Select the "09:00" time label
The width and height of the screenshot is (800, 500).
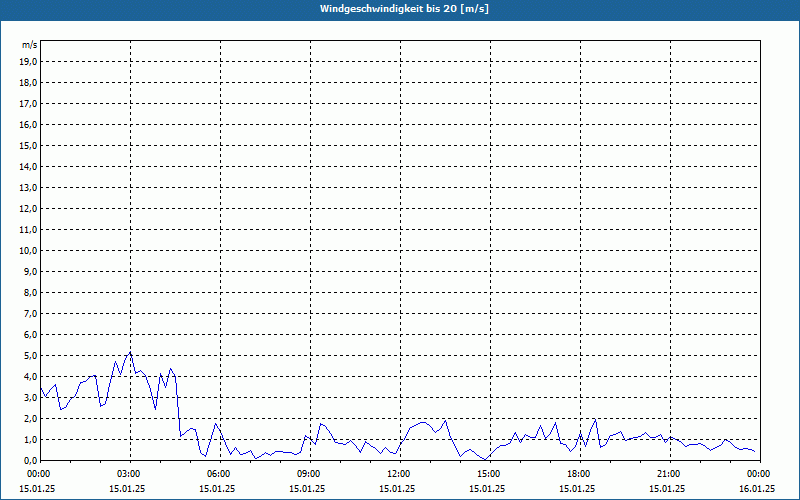point(311,474)
